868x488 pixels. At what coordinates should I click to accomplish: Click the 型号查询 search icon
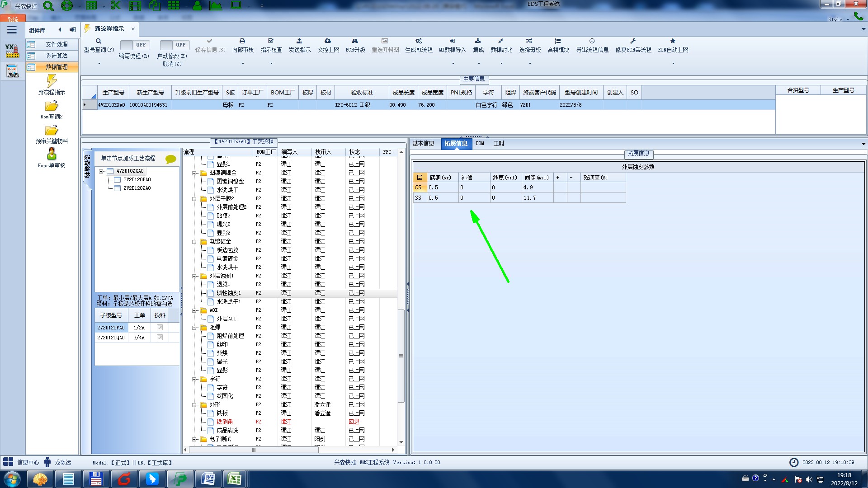click(99, 41)
